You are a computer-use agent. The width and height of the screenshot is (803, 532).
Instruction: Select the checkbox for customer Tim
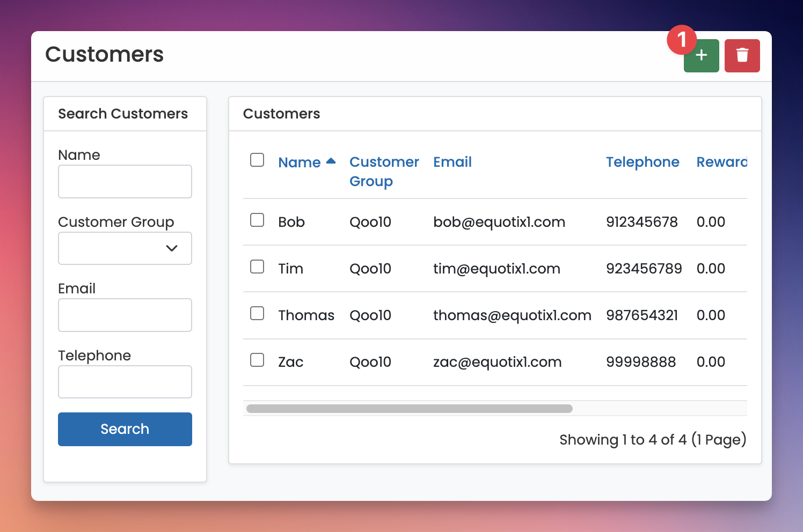257,267
